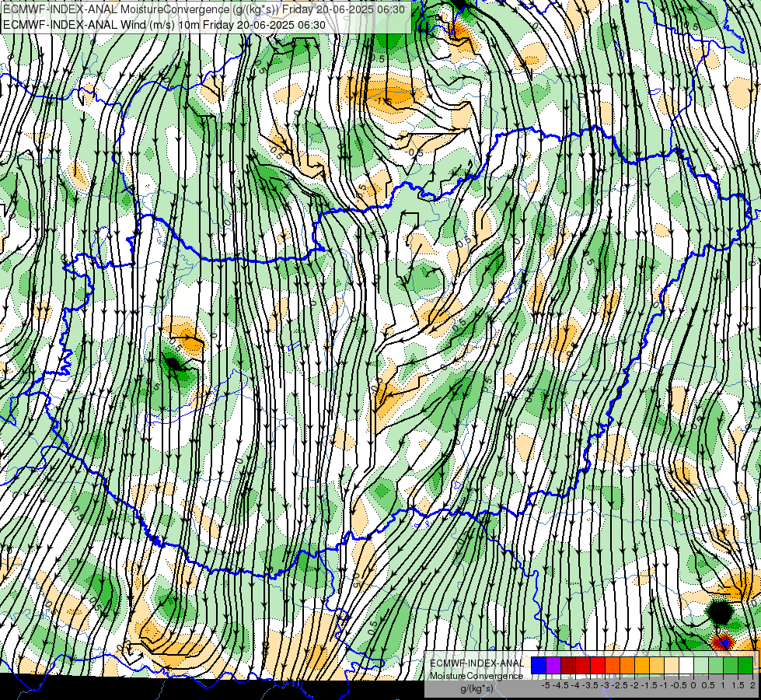761x700 pixels.
Task: Click the MoistureConvergence label in the legend box
Action: point(476,676)
